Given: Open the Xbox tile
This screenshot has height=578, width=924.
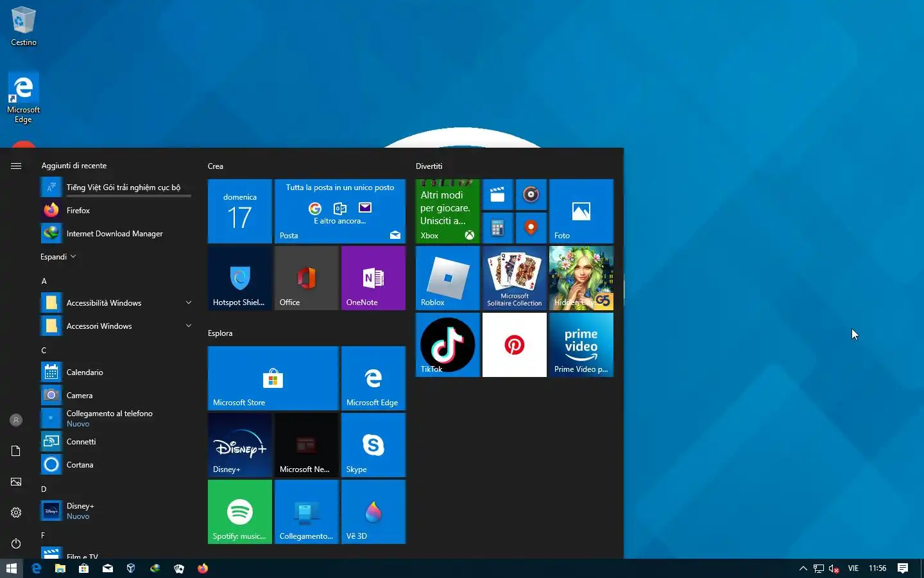Looking at the screenshot, I should click(448, 211).
